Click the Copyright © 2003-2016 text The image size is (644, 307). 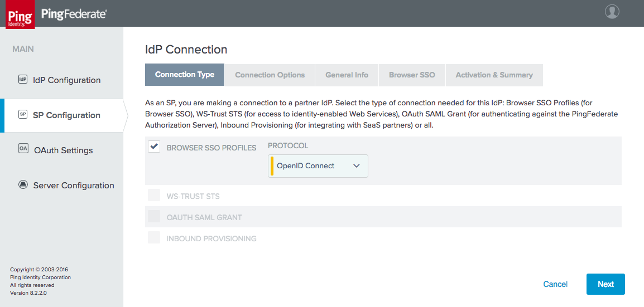39,270
